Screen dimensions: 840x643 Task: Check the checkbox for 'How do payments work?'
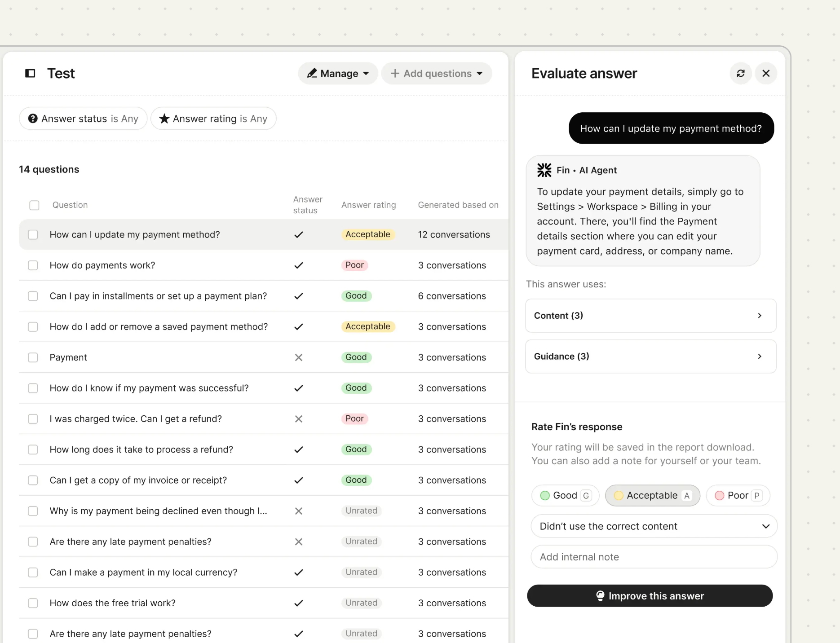point(33,265)
